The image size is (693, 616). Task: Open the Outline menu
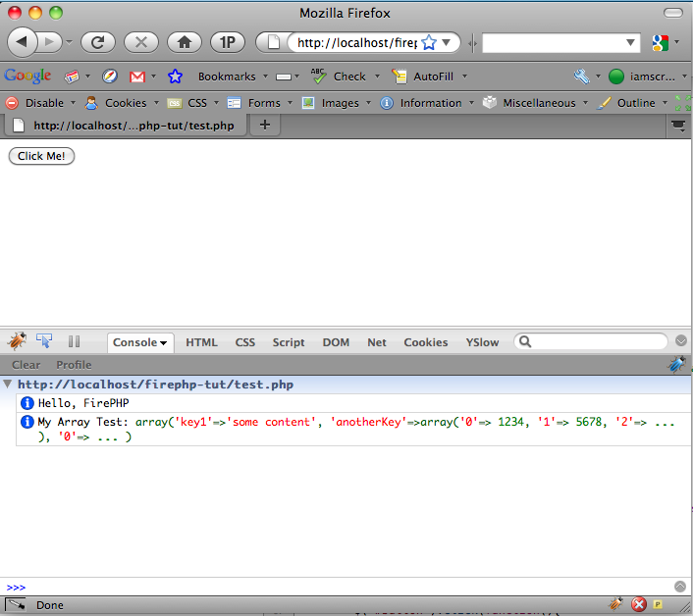[632, 103]
